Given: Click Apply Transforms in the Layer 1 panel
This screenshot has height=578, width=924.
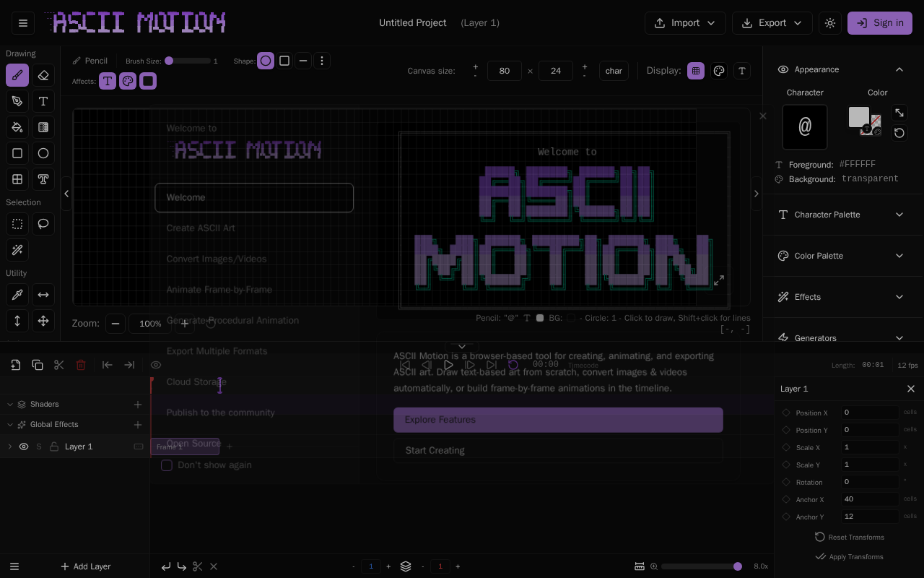Looking at the screenshot, I should [x=849, y=556].
